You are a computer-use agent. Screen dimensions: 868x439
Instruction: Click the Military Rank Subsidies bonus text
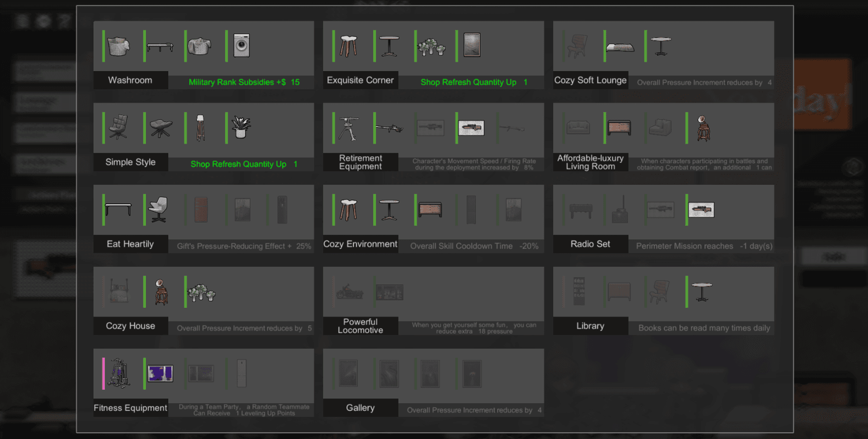click(x=244, y=82)
